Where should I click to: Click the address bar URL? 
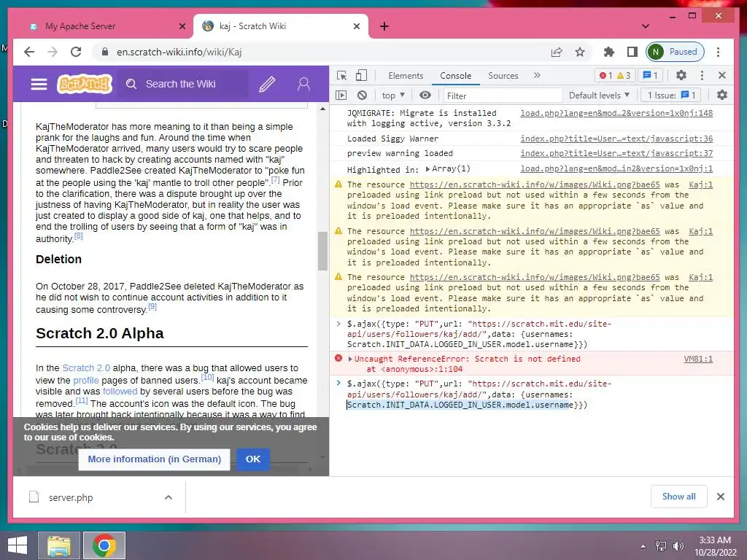(x=179, y=52)
